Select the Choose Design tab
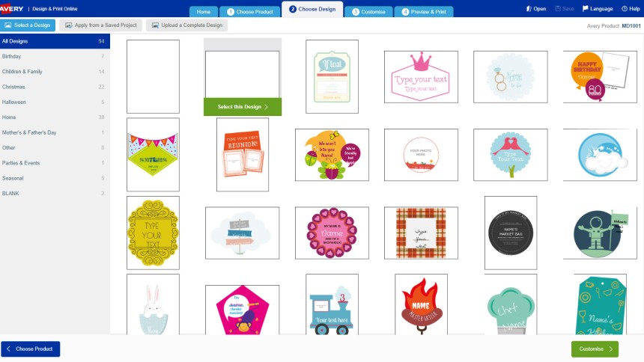The width and height of the screenshot is (644, 362). [312, 9]
